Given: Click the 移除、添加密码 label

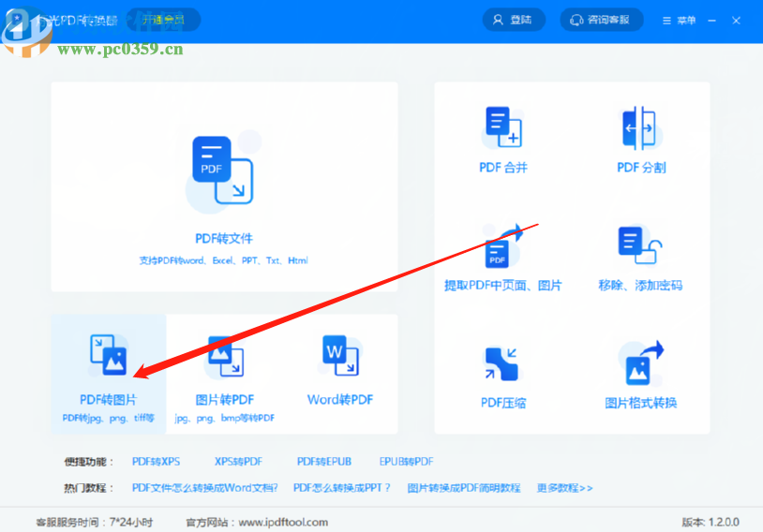Looking at the screenshot, I should pyautogui.click(x=640, y=286).
